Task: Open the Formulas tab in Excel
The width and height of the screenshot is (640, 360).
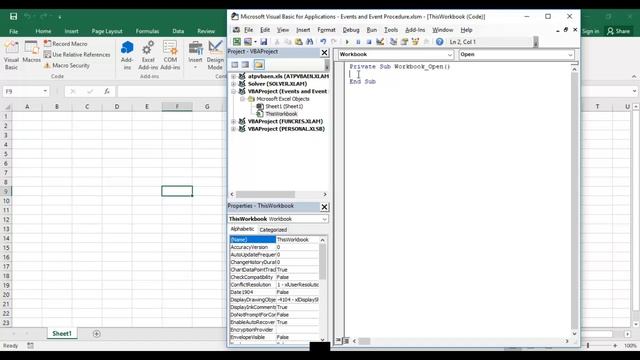Action: [x=147, y=31]
